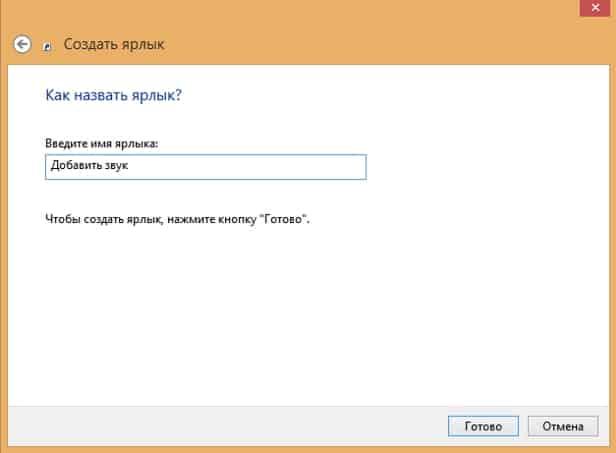Close the Создать ярлык dialog window
616x453 pixels.
(595, 8)
